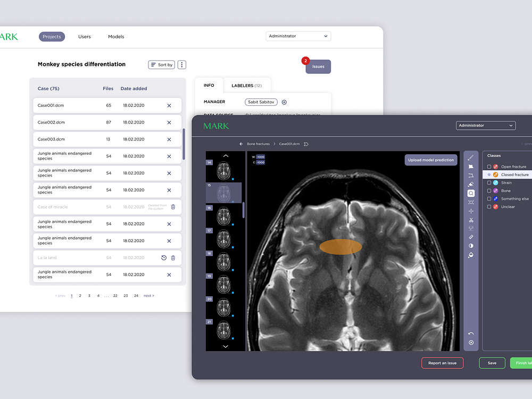Open slice thumbnail 21
532x399 pixels.
pos(224,330)
